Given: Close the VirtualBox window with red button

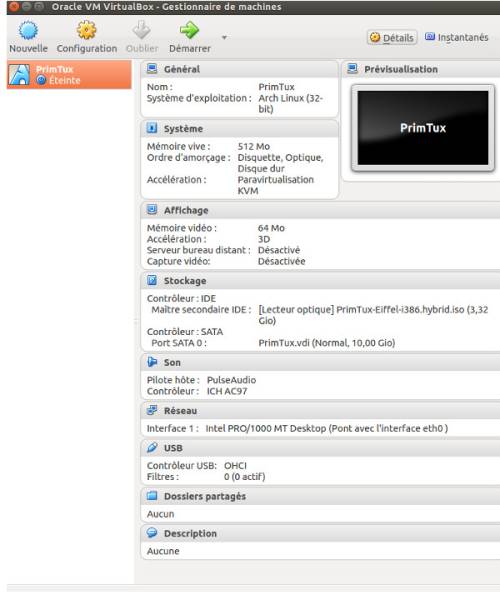Looking at the screenshot, I should tap(14, 7).
